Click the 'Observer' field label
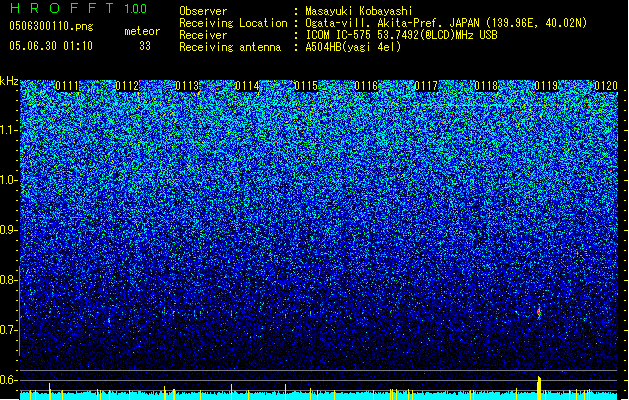Image resolution: width=629 pixels, height=400 pixels. (203, 11)
